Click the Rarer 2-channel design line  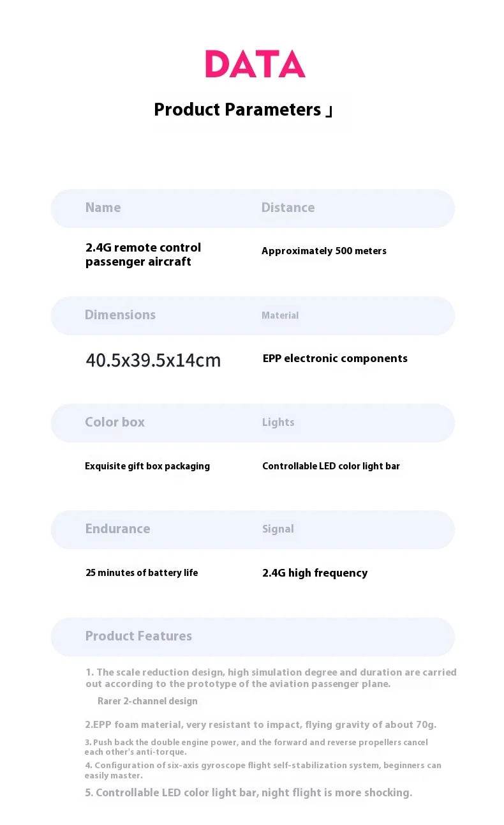click(x=147, y=701)
